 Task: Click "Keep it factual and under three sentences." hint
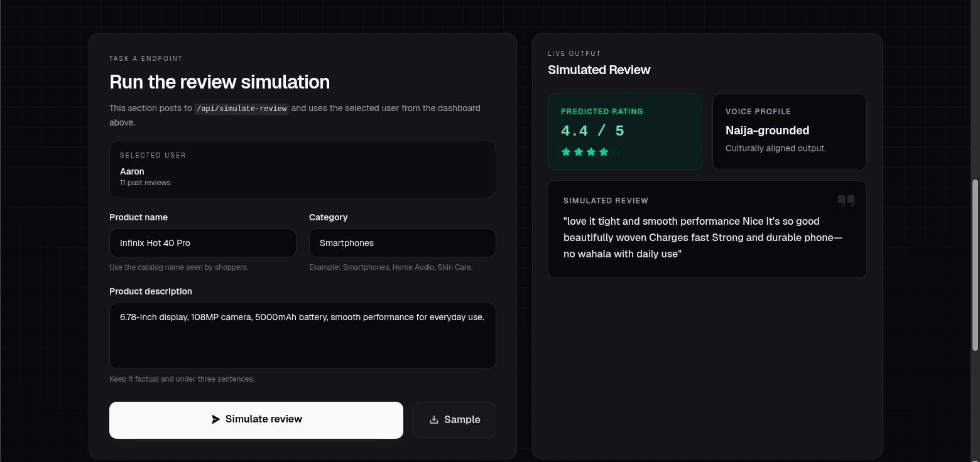pos(182,379)
